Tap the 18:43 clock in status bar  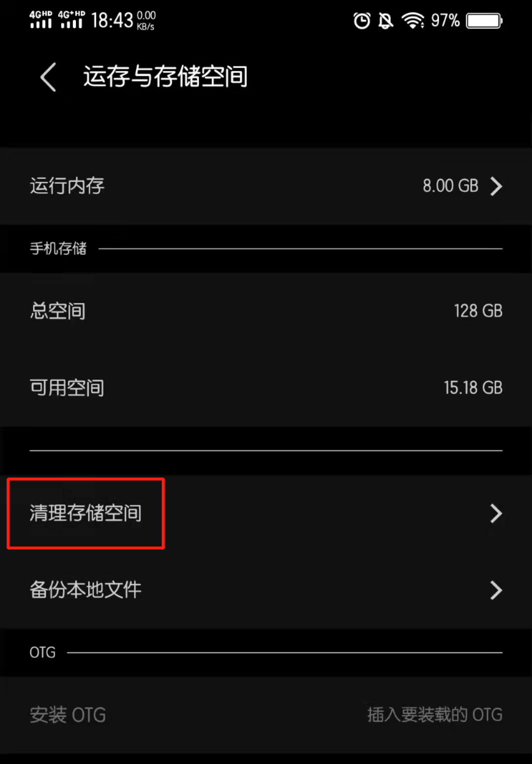click(x=112, y=21)
